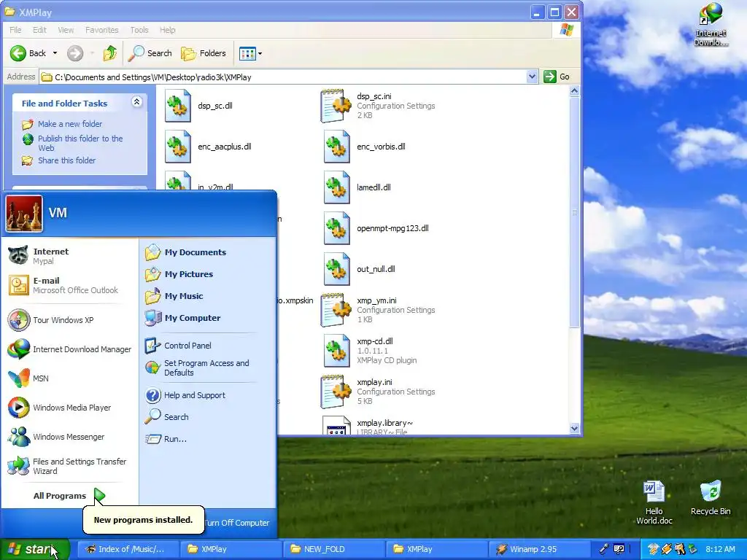The image size is (747, 560).
Task: Open the Help menu
Action: tap(167, 30)
